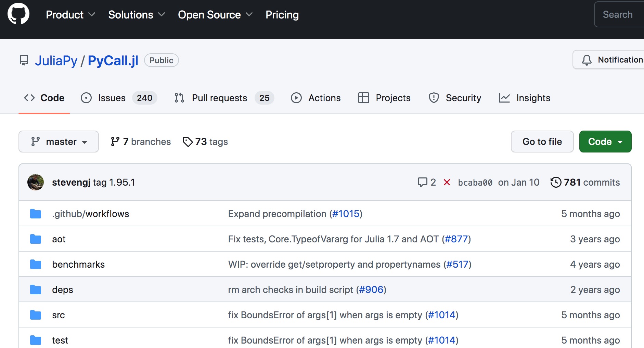Click the GitHub Octocat logo

tap(18, 14)
